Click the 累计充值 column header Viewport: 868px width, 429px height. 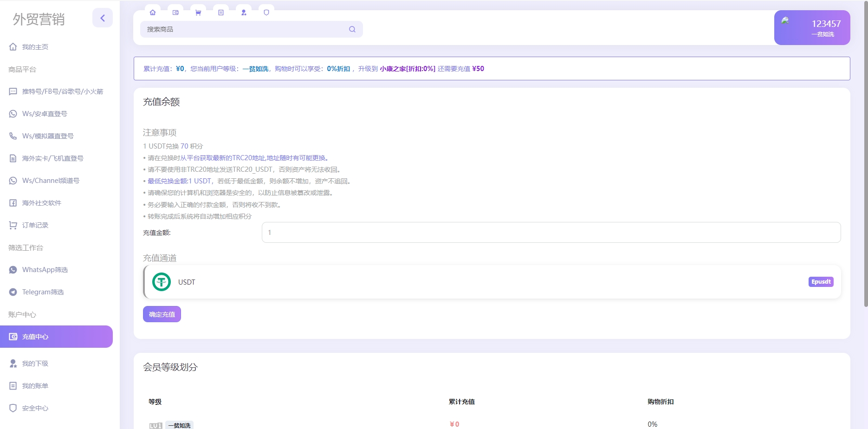coord(461,402)
